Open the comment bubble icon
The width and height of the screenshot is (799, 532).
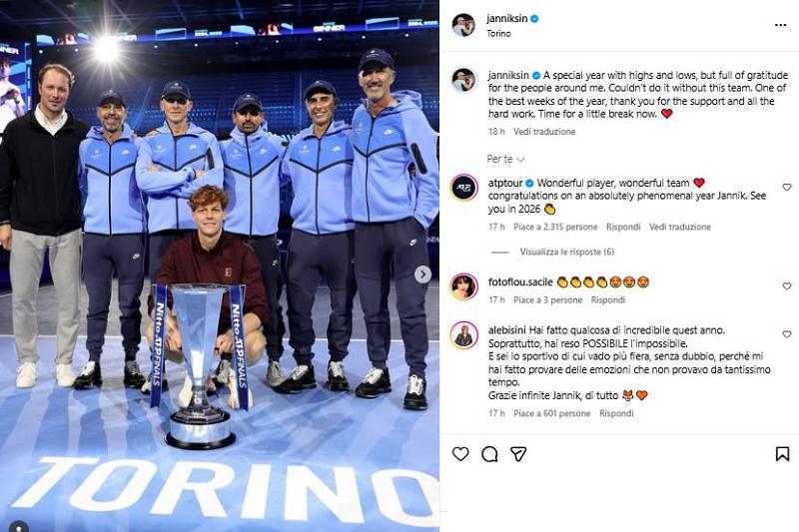pyautogui.click(x=489, y=454)
